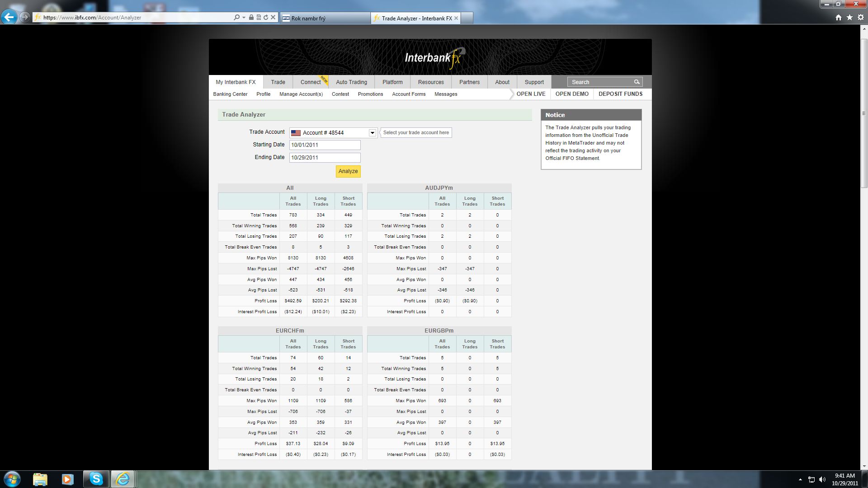Click the new tab button
This screenshot has height=488, width=868.
tap(467, 18)
